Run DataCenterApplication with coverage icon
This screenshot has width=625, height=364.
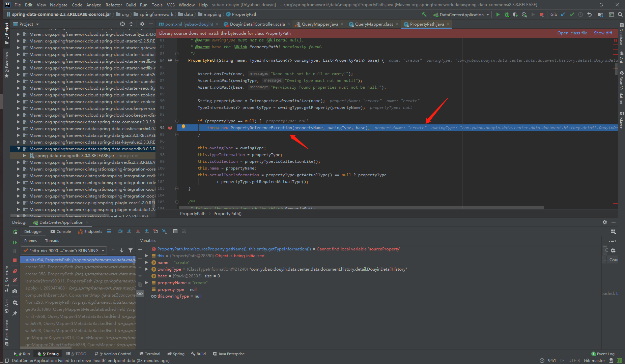515,14
